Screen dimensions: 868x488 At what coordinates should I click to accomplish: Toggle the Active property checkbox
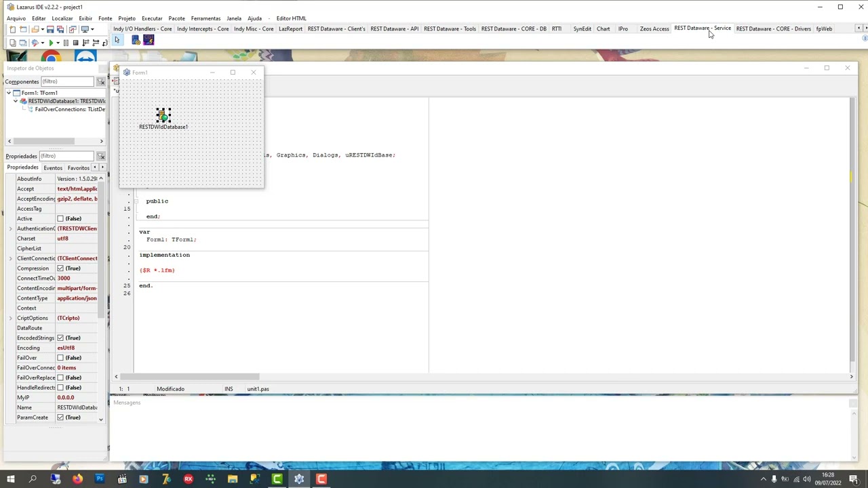[x=60, y=218]
